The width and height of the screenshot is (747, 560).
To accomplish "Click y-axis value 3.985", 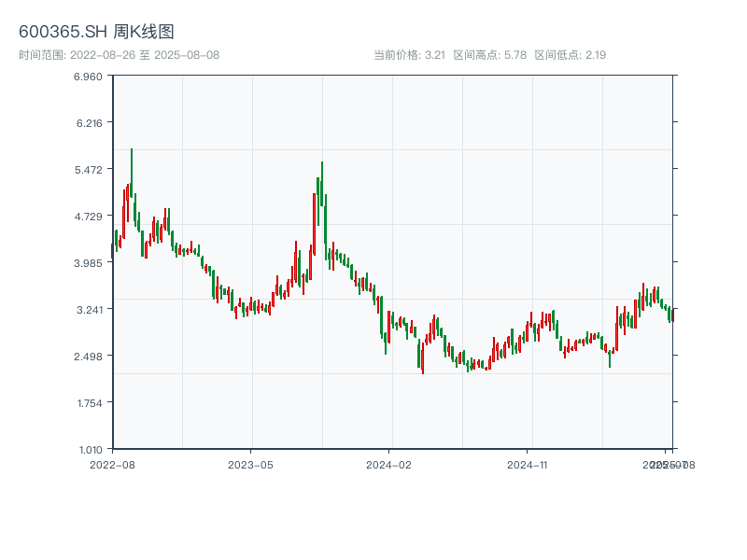I will [x=89, y=263].
